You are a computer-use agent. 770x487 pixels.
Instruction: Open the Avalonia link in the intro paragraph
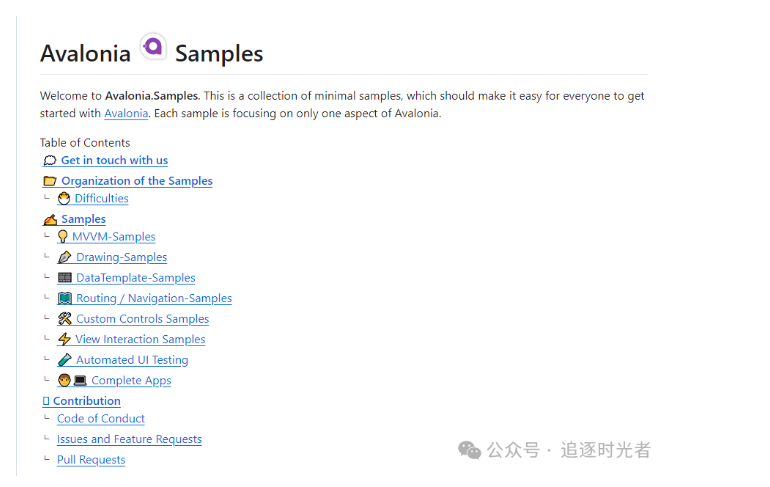pyautogui.click(x=126, y=113)
